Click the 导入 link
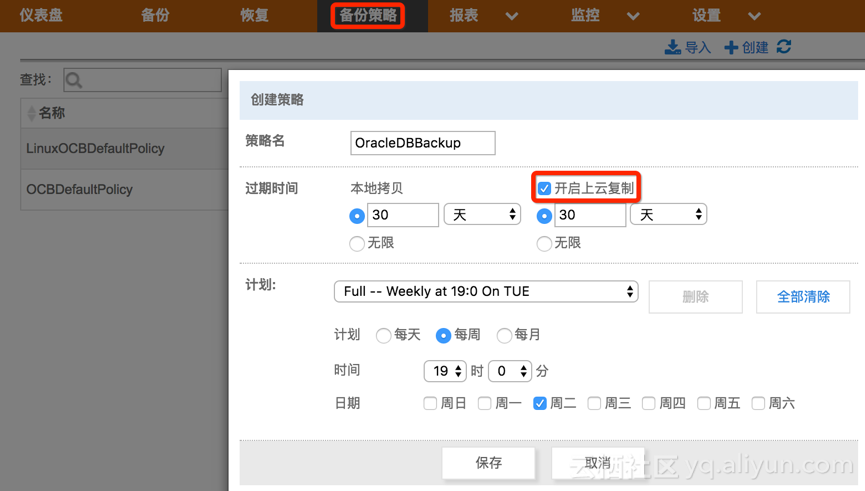The width and height of the screenshot is (865, 491). click(698, 48)
